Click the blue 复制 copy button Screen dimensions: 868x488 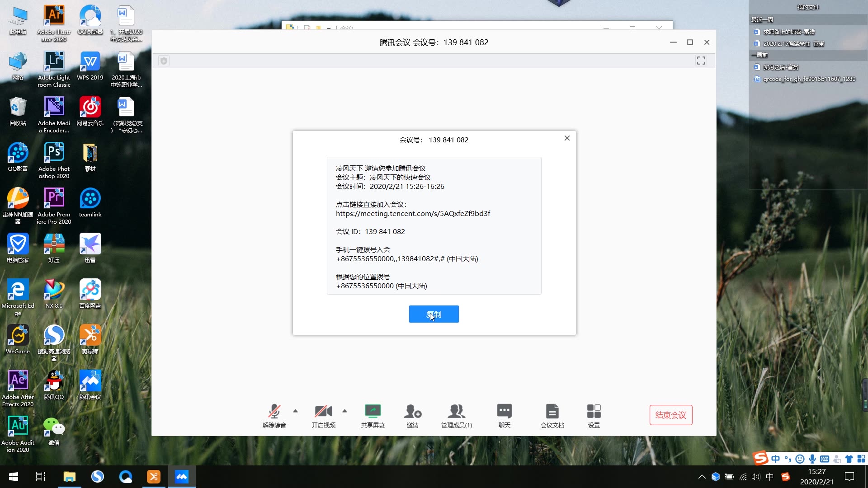(x=434, y=314)
